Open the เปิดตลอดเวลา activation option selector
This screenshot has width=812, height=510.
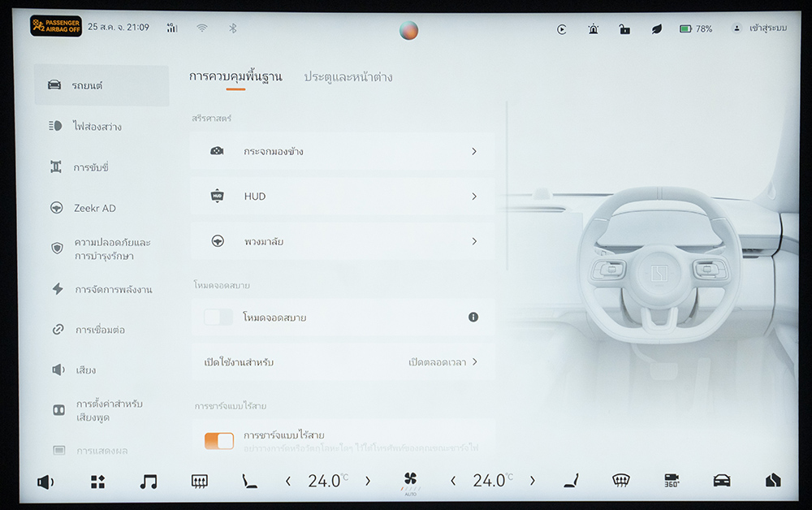tap(443, 362)
